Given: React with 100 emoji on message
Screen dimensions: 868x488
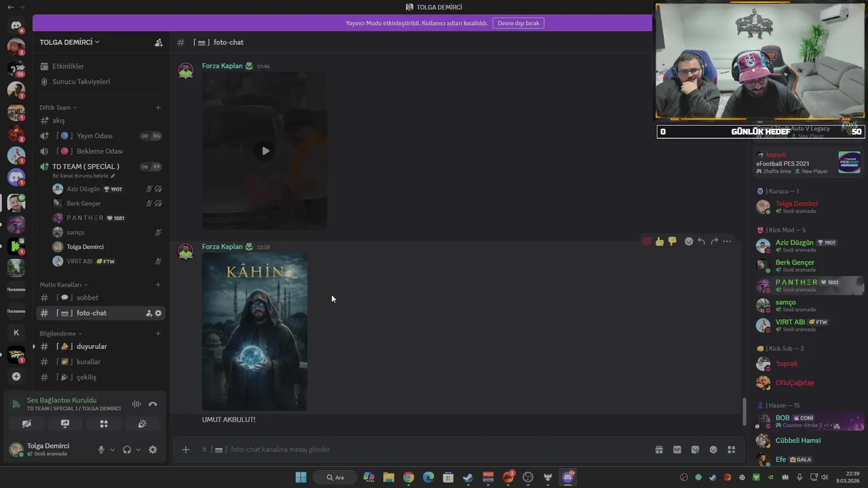Looking at the screenshot, I should 647,241.
